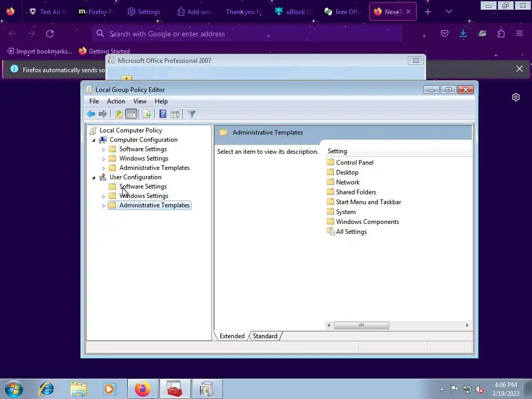
Task: Click the volume icon in system tray
Action: point(480,389)
